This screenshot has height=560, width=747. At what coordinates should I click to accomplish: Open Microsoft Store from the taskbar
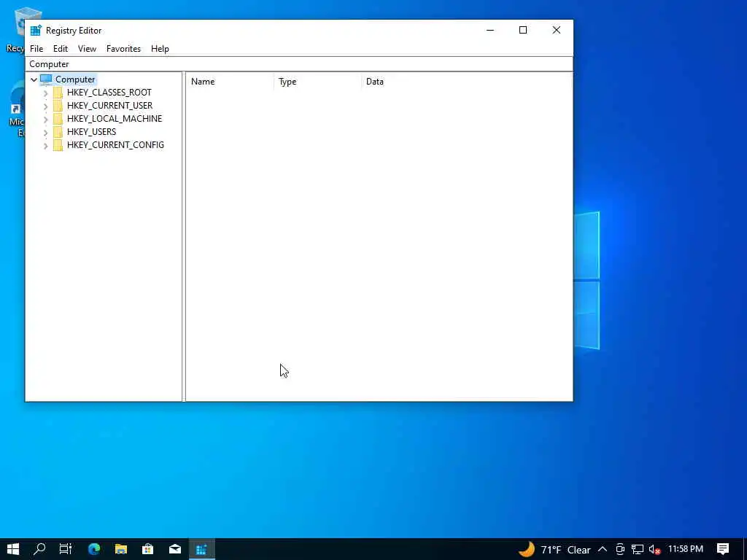click(x=147, y=549)
